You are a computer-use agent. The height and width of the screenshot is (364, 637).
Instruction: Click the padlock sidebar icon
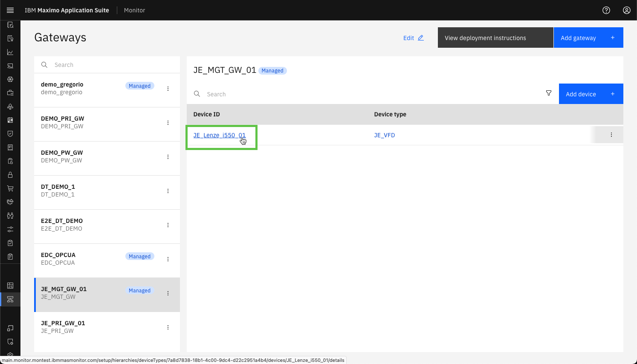point(10,175)
